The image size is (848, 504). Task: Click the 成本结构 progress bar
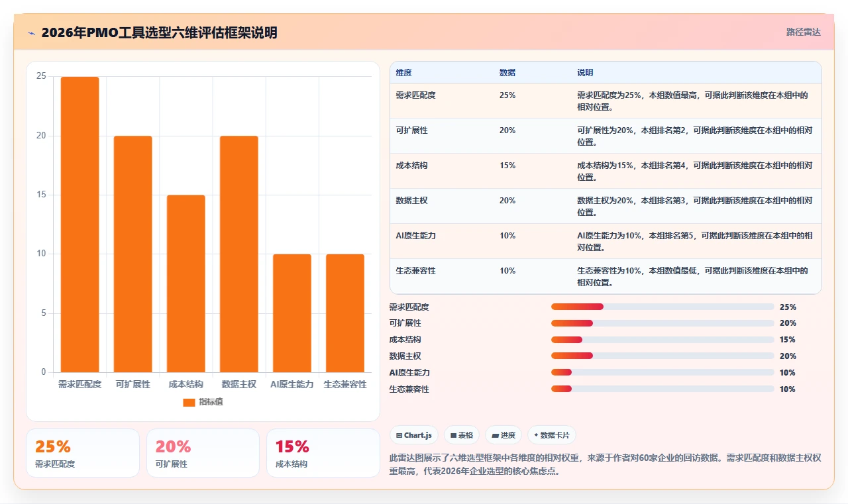pyautogui.click(x=662, y=340)
